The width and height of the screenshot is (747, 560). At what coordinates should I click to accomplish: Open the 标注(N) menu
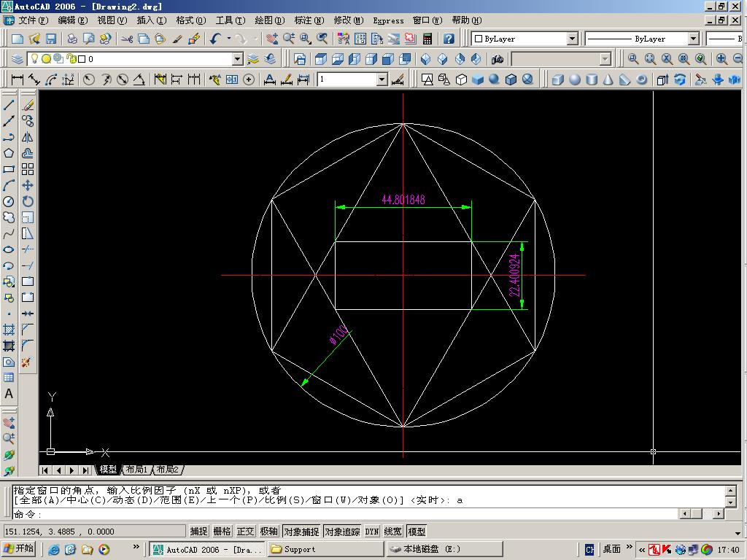pyautogui.click(x=309, y=20)
